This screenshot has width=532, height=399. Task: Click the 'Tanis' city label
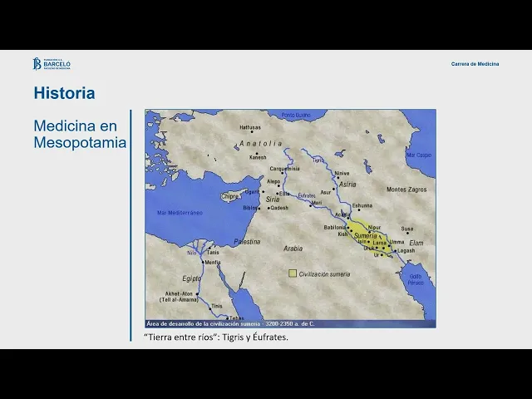pyautogui.click(x=213, y=253)
